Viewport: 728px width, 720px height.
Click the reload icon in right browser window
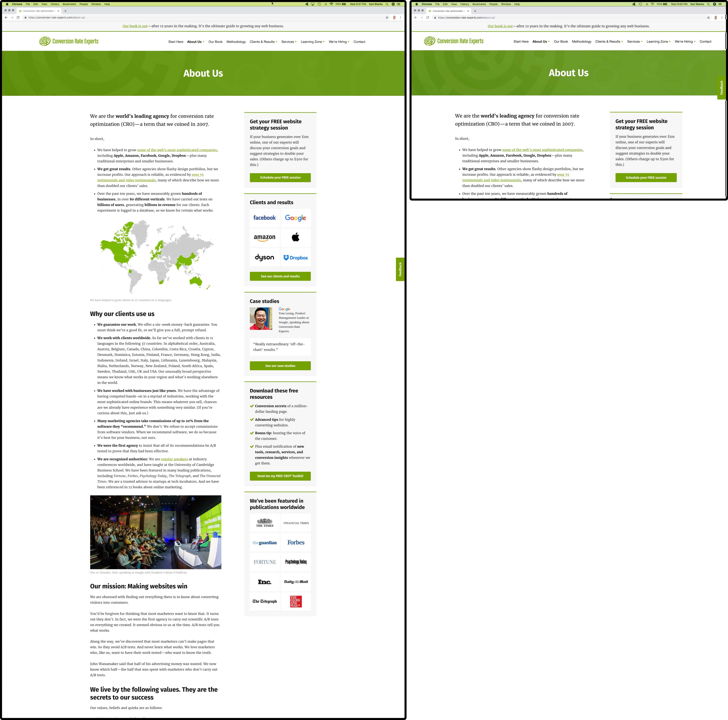(428, 17)
